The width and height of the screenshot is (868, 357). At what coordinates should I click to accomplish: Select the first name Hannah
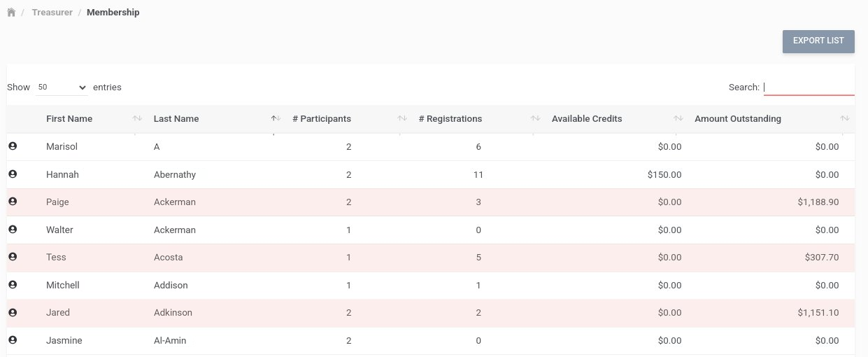62,174
